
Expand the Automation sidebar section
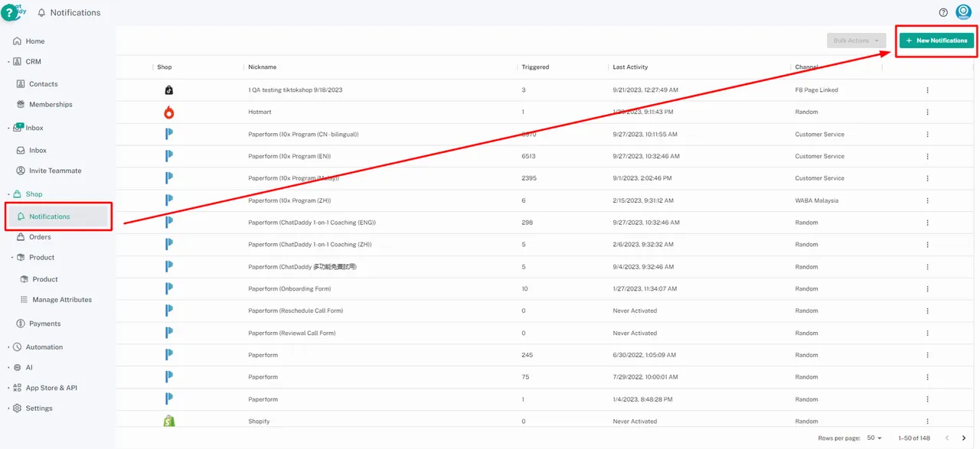[44, 347]
